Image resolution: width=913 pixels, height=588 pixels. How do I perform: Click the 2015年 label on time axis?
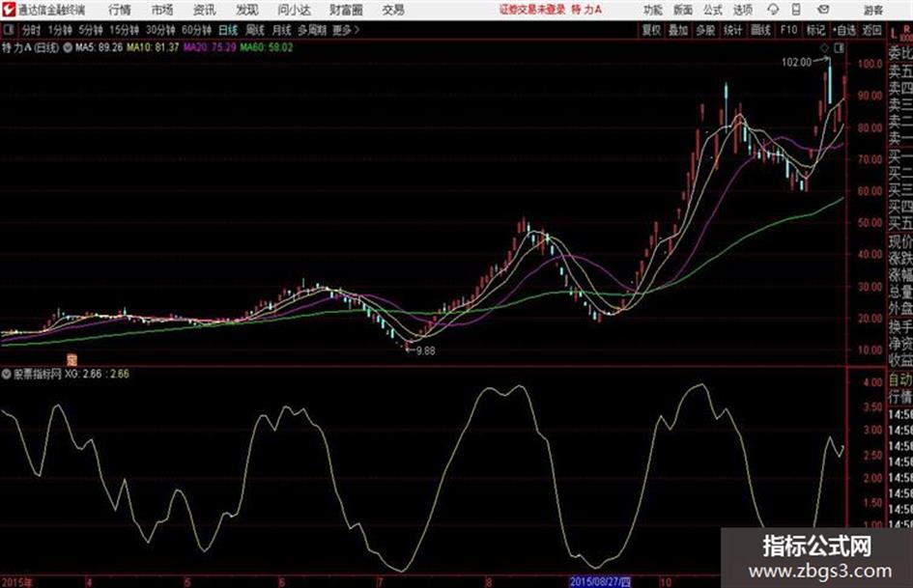pyautogui.click(x=17, y=582)
